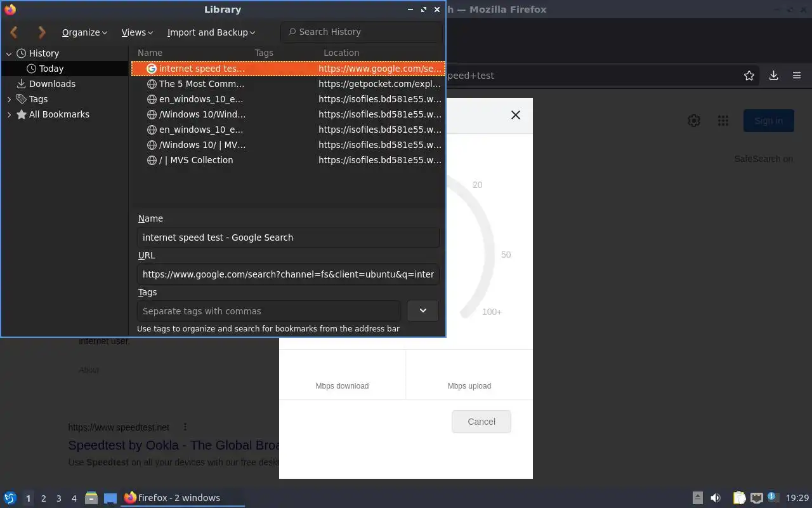
Task: Select Tags in the Library sidebar
Action: (38, 99)
